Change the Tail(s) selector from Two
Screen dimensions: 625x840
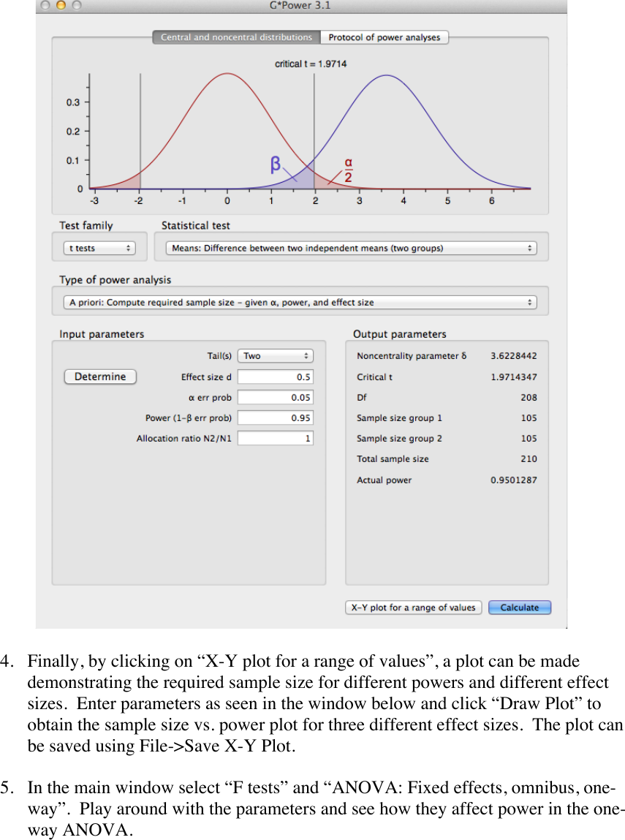pos(276,356)
